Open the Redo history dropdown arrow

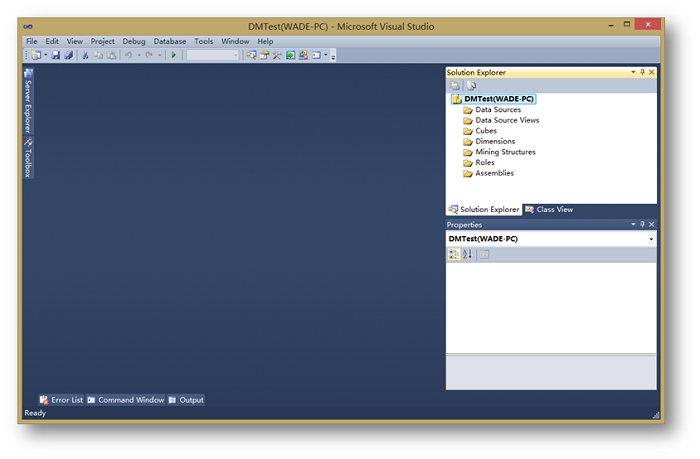coord(159,55)
